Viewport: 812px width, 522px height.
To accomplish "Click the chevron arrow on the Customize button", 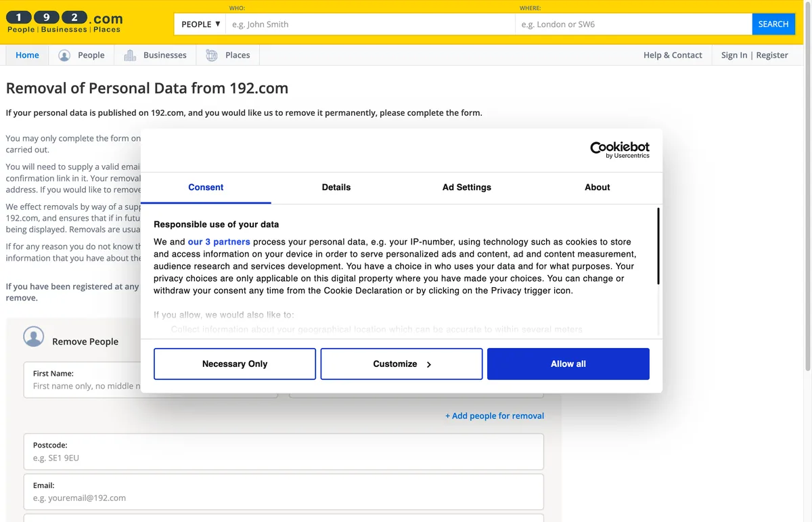I will 429,364.
